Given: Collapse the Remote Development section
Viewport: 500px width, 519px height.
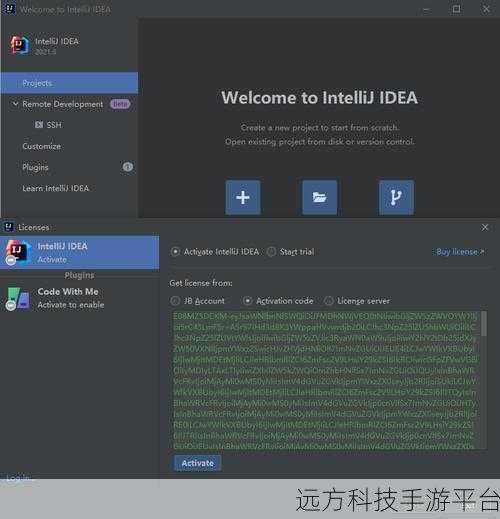Looking at the screenshot, I should (15, 104).
